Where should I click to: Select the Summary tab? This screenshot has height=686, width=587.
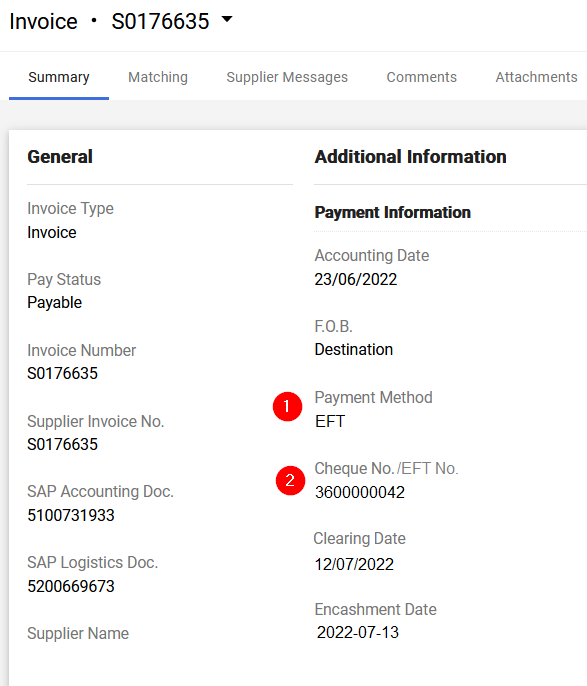click(x=59, y=77)
